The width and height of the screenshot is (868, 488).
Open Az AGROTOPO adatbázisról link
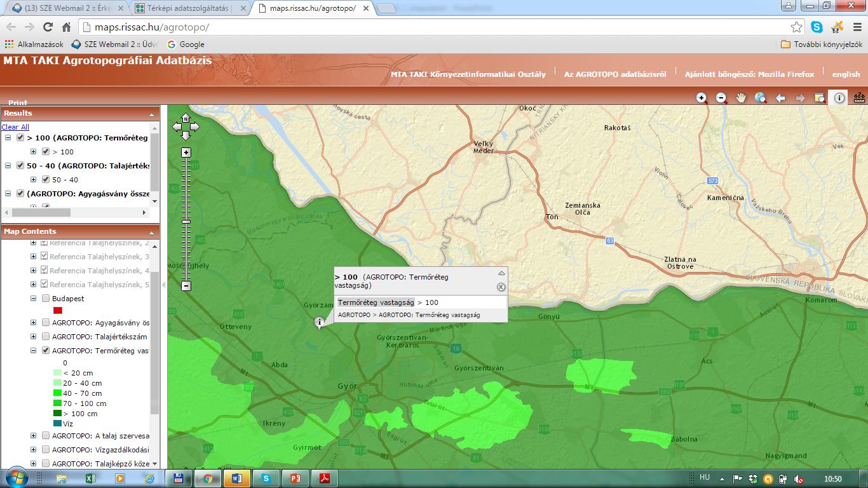615,74
